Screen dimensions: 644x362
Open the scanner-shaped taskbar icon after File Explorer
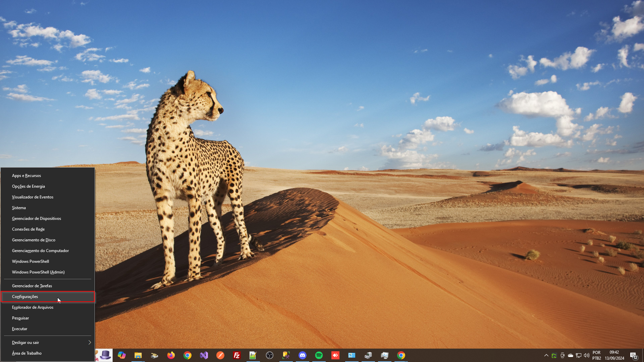pyautogui.click(x=154, y=355)
